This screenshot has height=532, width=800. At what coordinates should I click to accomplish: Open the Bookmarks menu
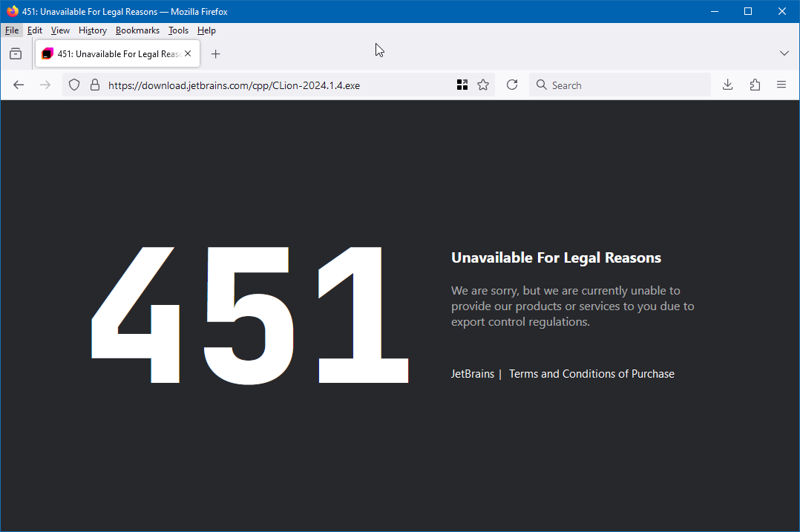(x=137, y=30)
